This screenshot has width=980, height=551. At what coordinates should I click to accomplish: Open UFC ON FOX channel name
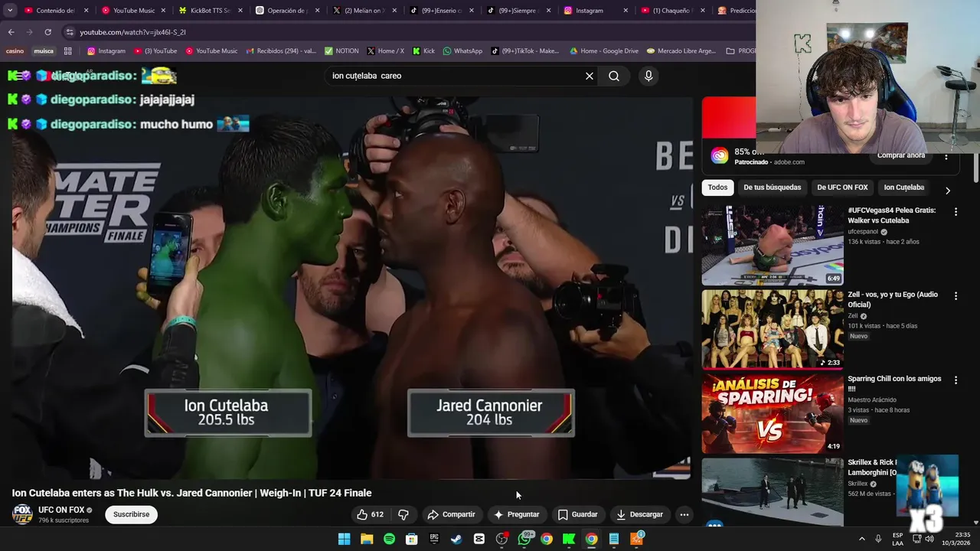coord(61,510)
